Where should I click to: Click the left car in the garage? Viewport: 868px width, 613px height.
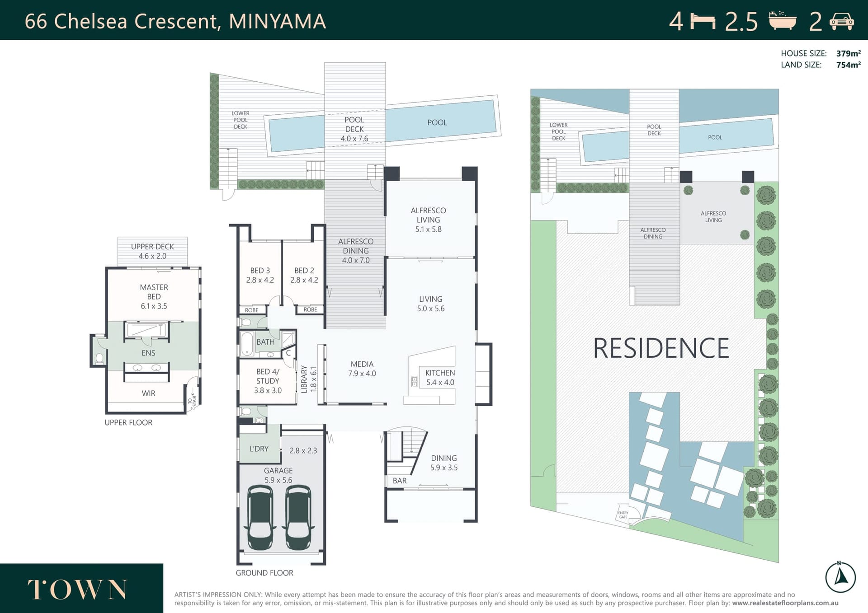[260, 518]
